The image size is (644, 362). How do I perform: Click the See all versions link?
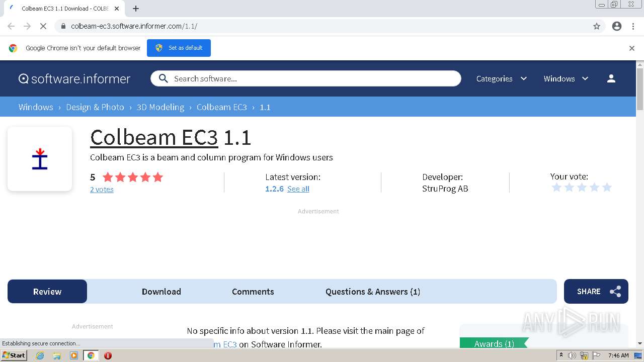point(298,189)
